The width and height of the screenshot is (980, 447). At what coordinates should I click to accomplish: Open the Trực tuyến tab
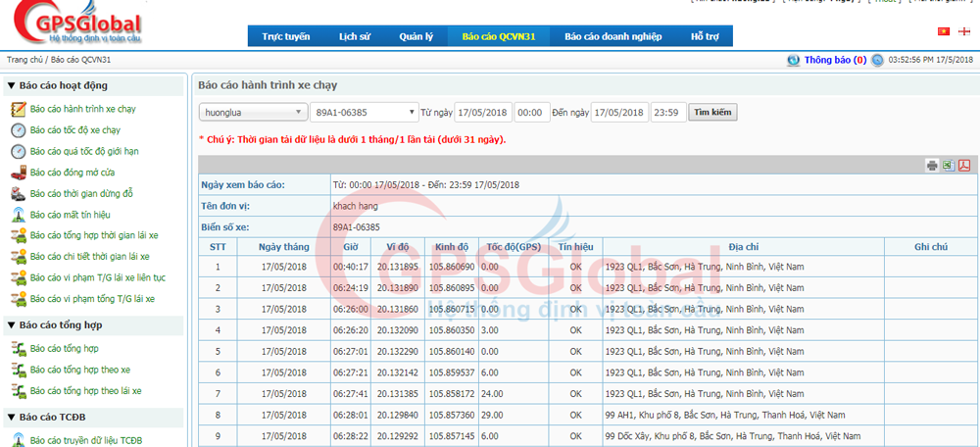[285, 37]
